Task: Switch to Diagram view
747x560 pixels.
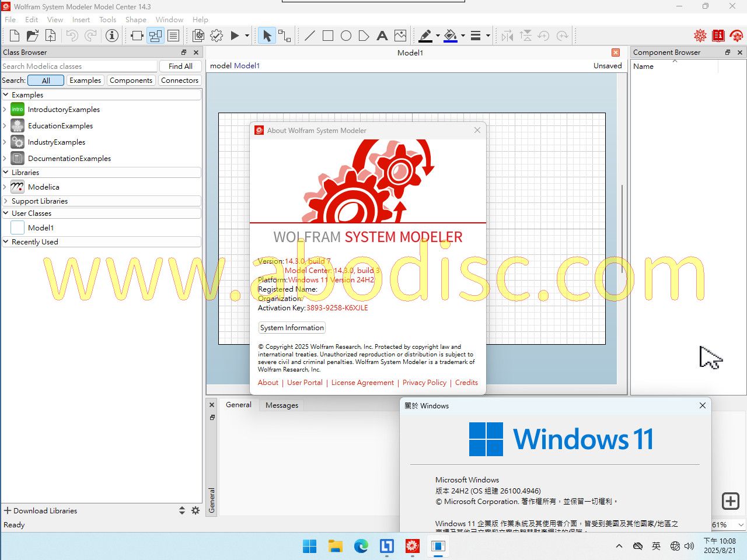Action: (155, 36)
